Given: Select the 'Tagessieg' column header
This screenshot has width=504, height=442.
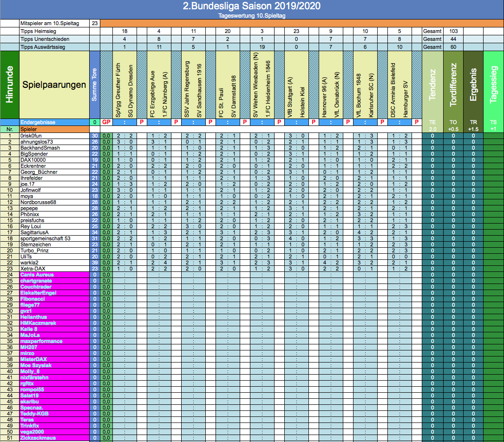Looking at the screenshot, I should 493,85.
